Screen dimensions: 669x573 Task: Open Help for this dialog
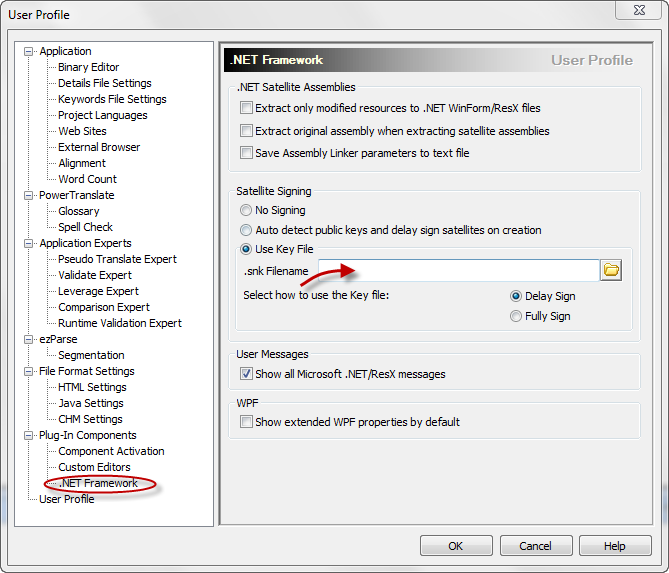click(x=615, y=546)
